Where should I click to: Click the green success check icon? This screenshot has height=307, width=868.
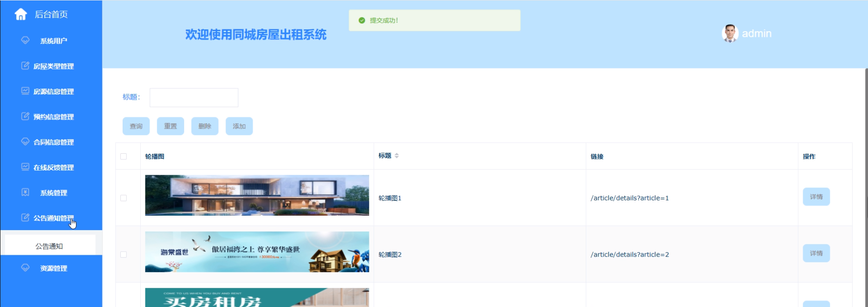[x=361, y=20]
